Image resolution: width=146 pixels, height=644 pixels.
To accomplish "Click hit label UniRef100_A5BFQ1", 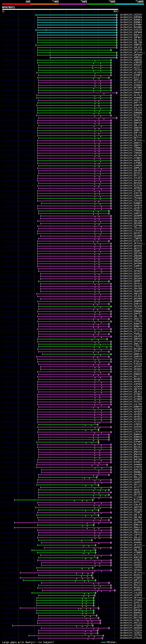I will click(x=131, y=58).
